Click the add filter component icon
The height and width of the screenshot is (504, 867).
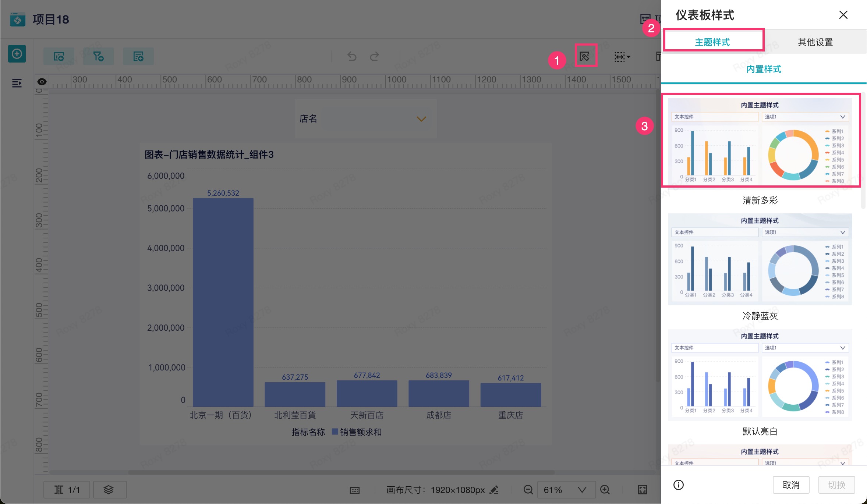(x=98, y=56)
